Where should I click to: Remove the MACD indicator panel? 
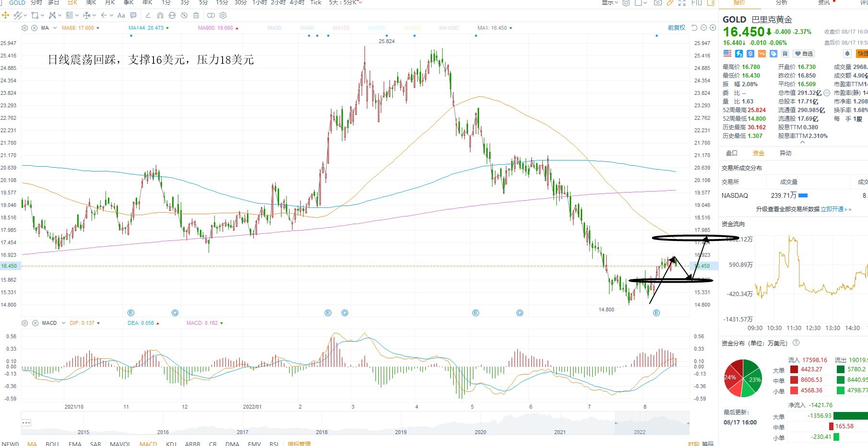click(35, 323)
